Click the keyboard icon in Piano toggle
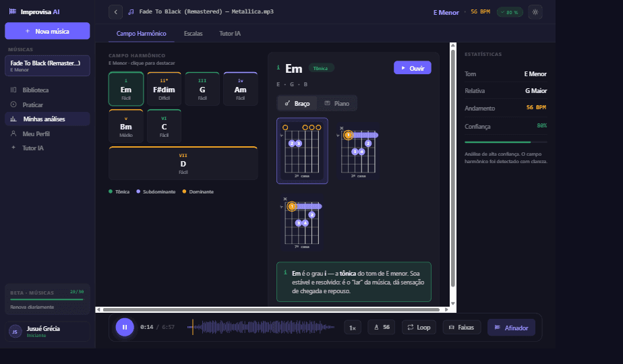The height and width of the screenshot is (364, 623). [328, 103]
